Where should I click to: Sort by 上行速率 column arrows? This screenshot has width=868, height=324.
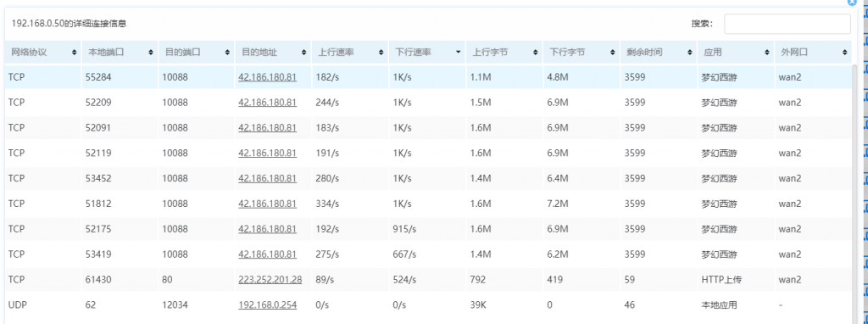[381, 53]
